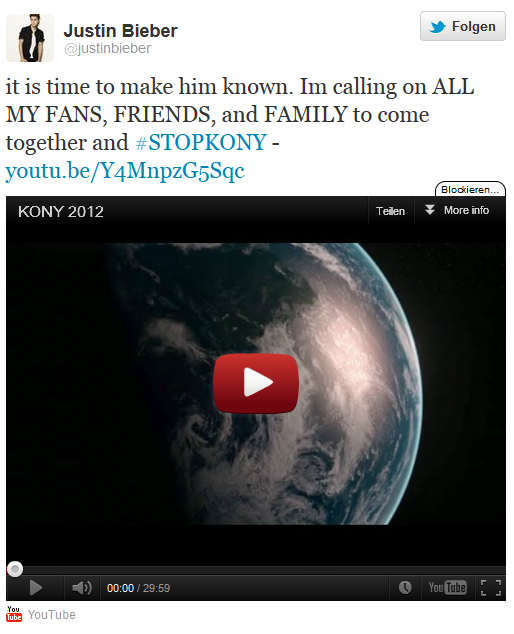
Task: Open the @justinbieber handle
Action: [x=107, y=48]
